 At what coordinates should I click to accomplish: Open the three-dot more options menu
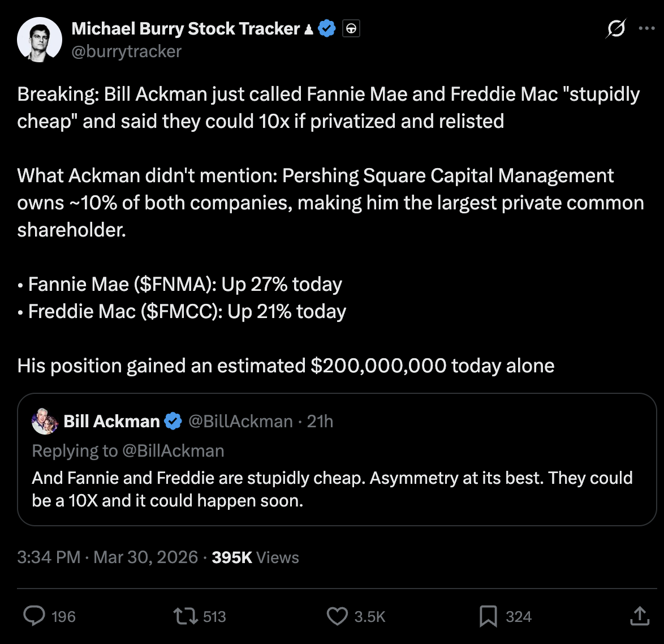pyautogui.click(x=646, y=28)
